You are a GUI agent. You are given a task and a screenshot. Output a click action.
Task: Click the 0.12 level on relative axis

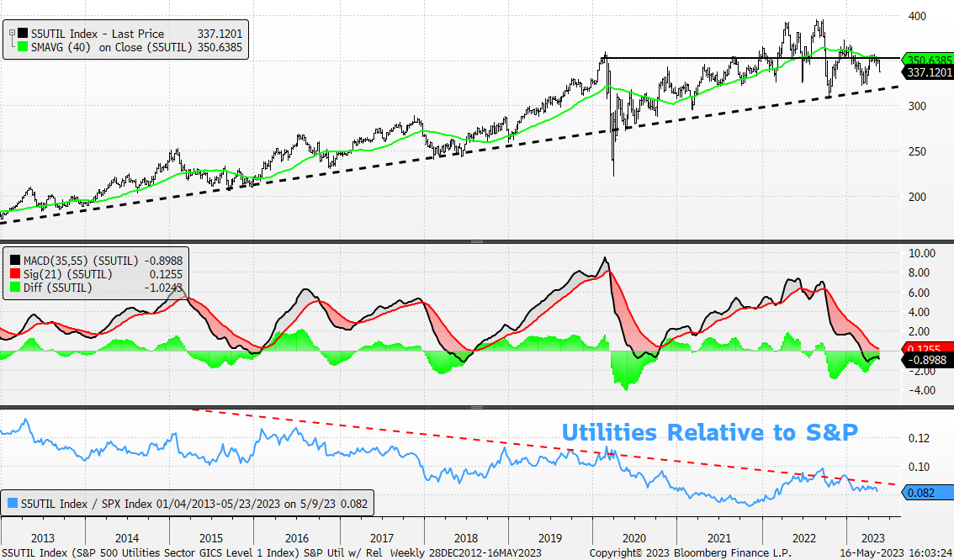point(919,438)
